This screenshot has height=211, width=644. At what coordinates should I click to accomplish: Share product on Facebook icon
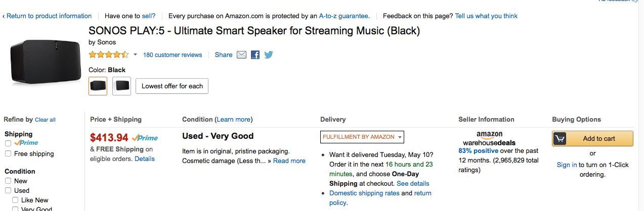coord(255,55)
